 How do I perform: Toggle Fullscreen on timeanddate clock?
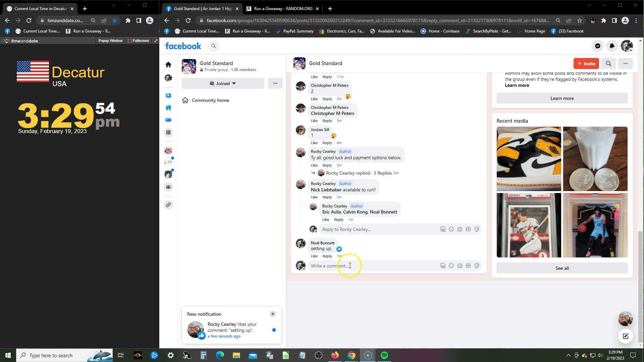(138, 41)
